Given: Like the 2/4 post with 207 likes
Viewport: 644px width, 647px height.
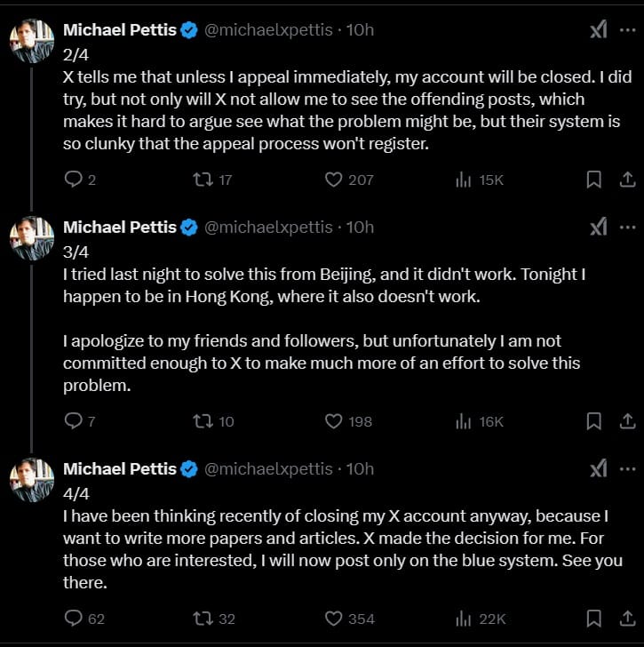Looking at the screenshot, I should click(x=334, y=180).
